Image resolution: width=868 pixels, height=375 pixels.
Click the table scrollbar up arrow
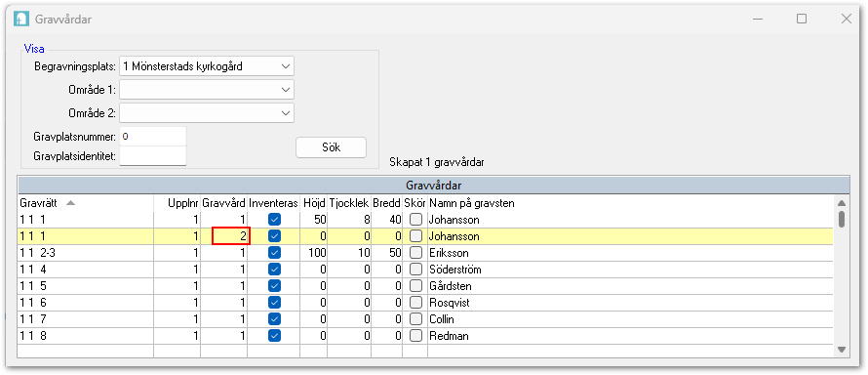(842, 203)
